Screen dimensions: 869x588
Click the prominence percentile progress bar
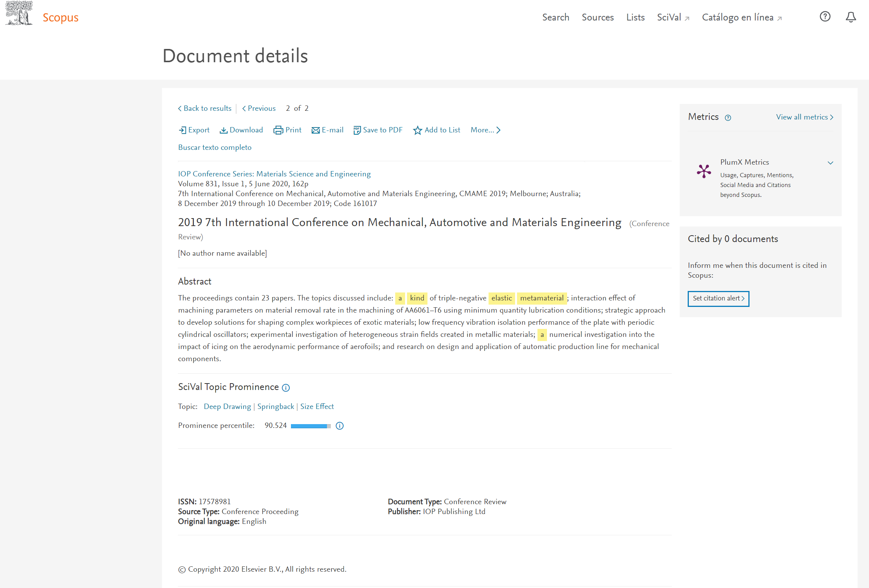311,426
